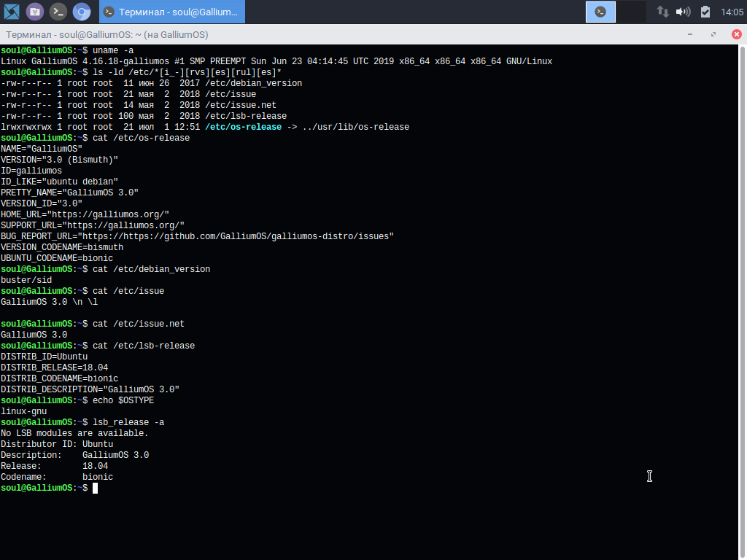Maximize the terminal window
747x560 pixels.
(713, 34)
